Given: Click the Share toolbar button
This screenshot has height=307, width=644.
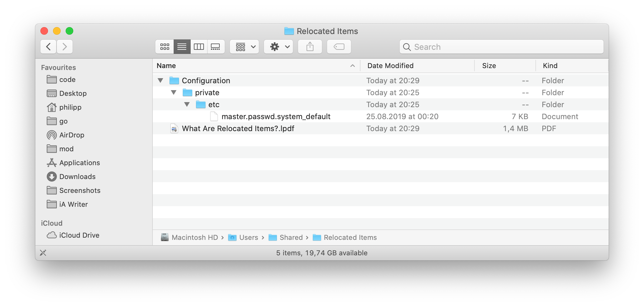Looking at the screenshot, I should coord(310,47).
